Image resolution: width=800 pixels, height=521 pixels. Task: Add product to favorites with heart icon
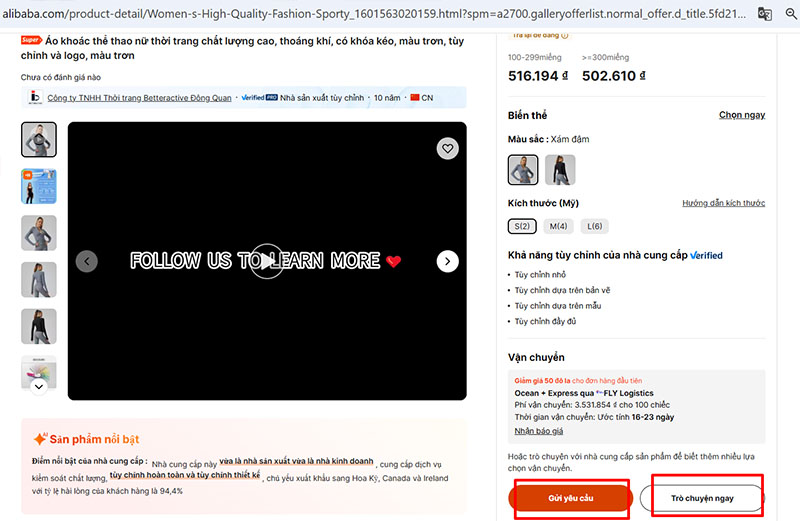[447, 148]
